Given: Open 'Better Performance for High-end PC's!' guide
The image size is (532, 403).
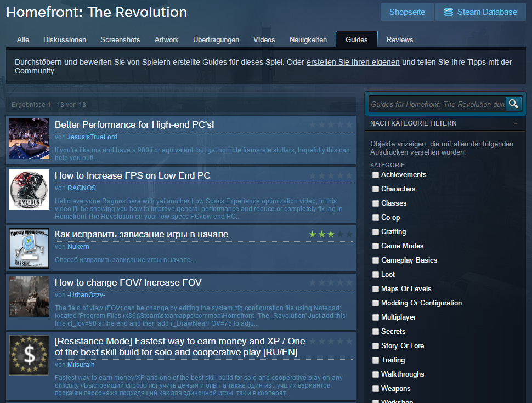Looking at the screenshot, I should click(x=134, y=125).
